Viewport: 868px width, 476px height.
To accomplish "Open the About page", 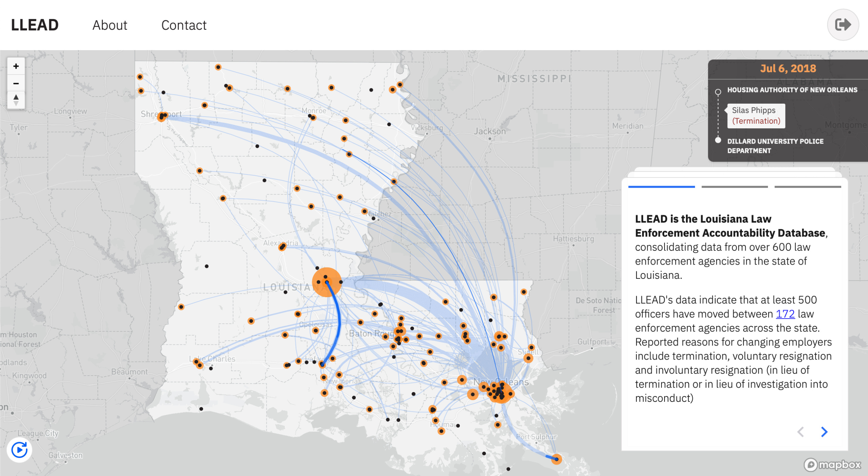I will pos(110,25).
